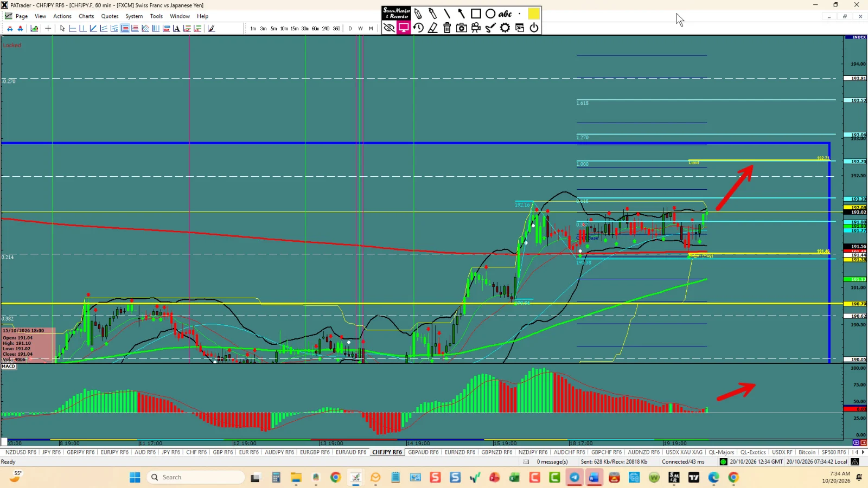
Task: Open Windows Start menu
Action: point(135,477)
